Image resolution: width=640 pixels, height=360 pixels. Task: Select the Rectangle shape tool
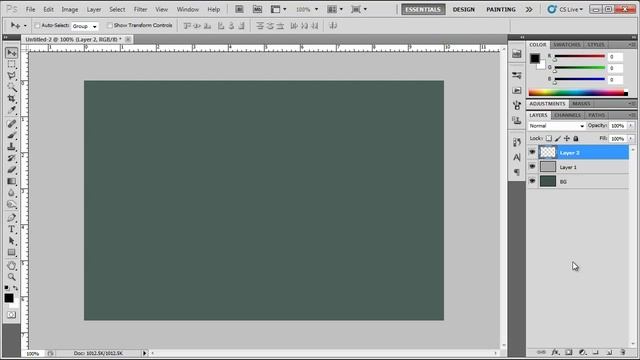point(11,252)
